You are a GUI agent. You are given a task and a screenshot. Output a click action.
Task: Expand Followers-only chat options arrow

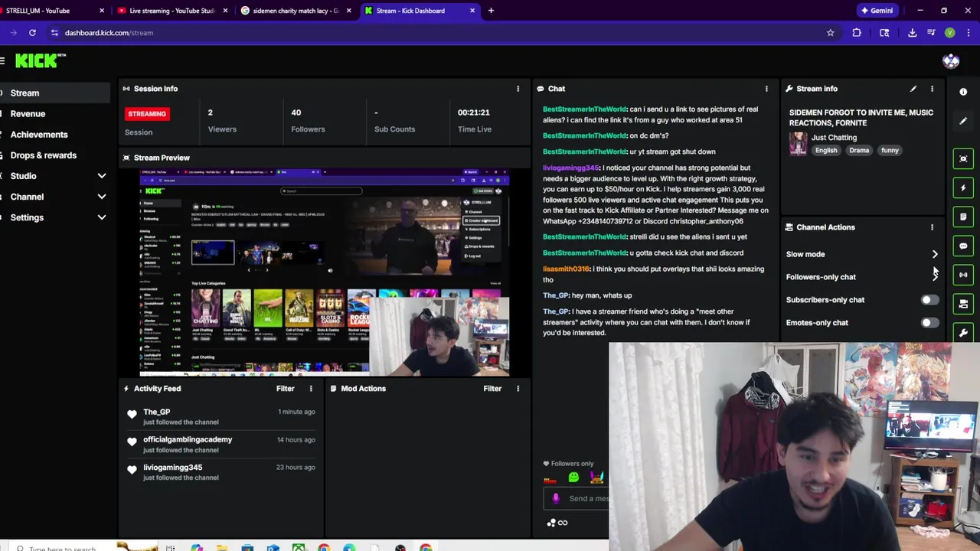point(935,277)
